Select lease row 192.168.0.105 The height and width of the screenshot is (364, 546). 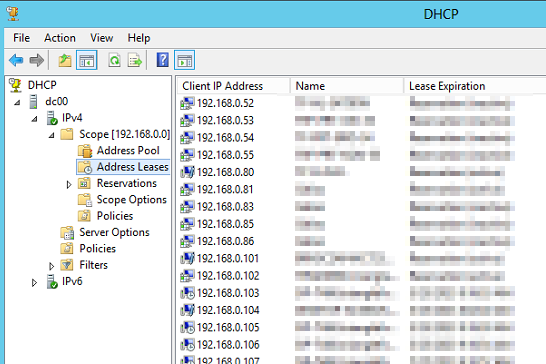click(x=228, y=327)
